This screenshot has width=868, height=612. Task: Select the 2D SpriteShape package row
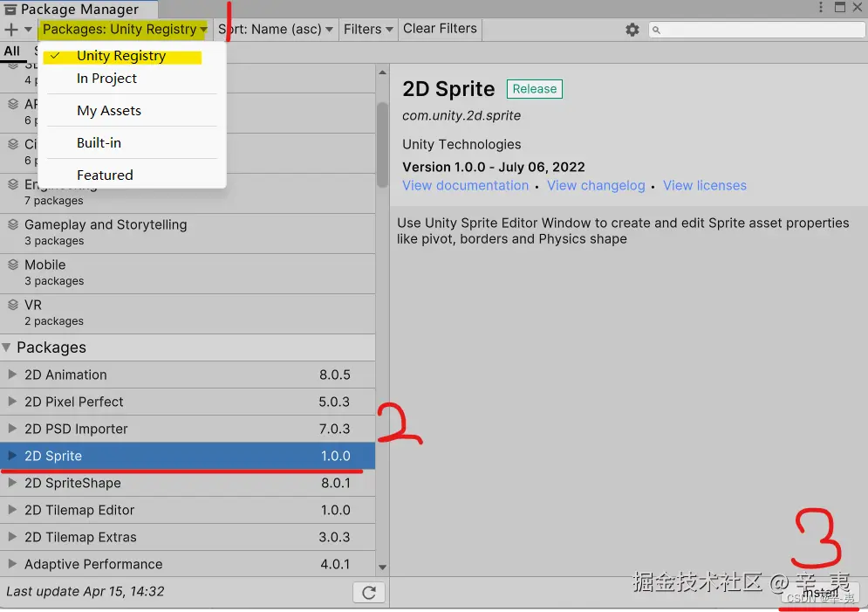[x=188, y=483]
